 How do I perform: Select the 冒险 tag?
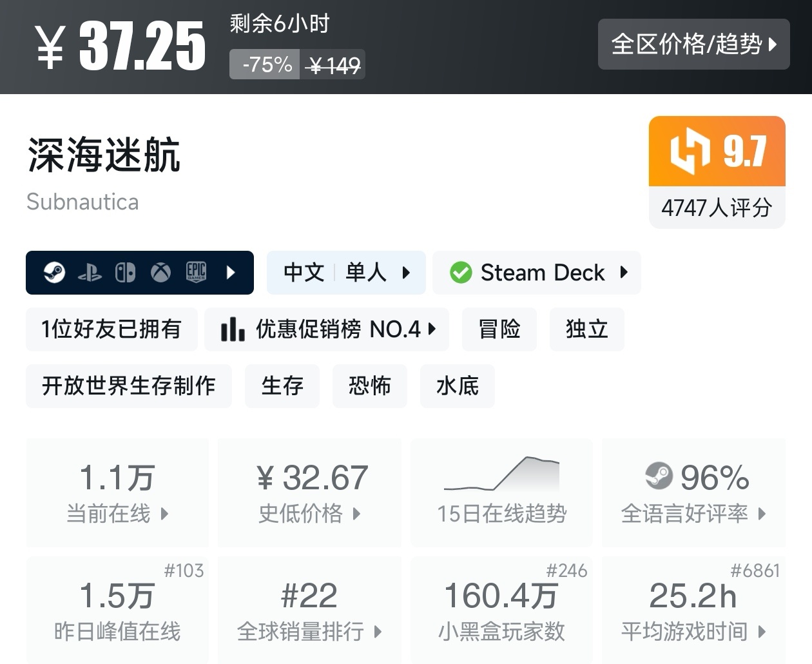(499, 329)
